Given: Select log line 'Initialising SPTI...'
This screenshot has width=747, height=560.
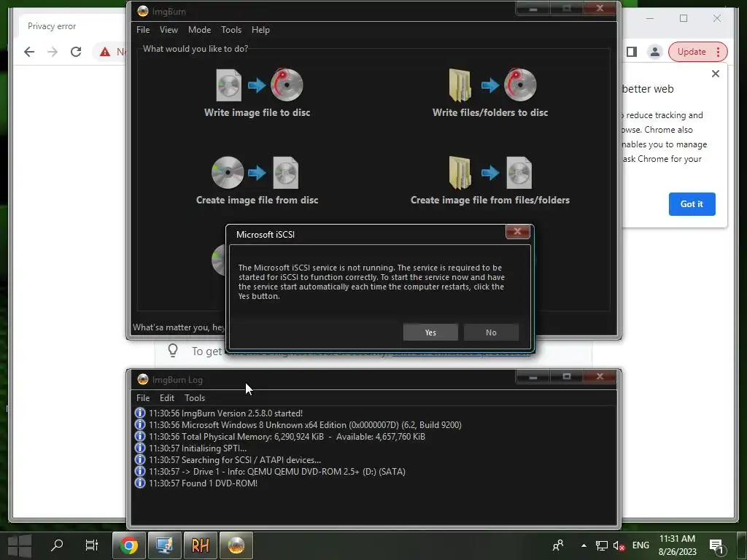Looking at the screenshot, I should (198, 448).
